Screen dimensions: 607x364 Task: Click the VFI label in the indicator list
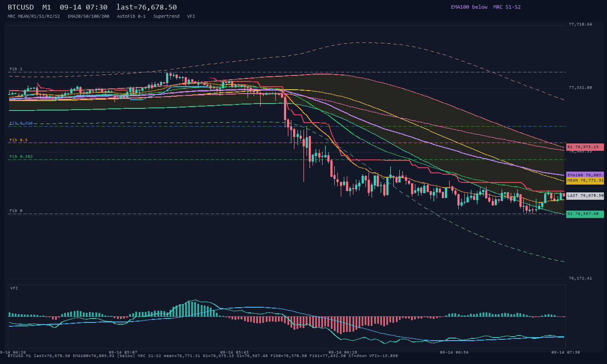(x=191, y=16)
